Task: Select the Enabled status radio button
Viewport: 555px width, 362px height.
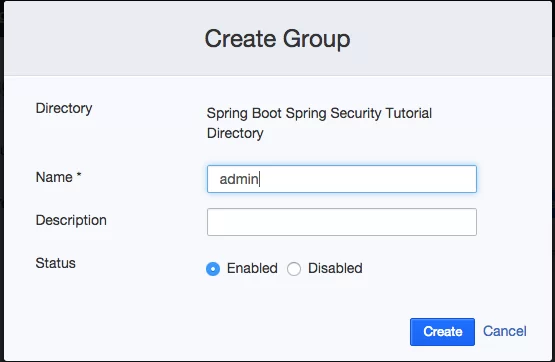Action: tap(213, 269)
